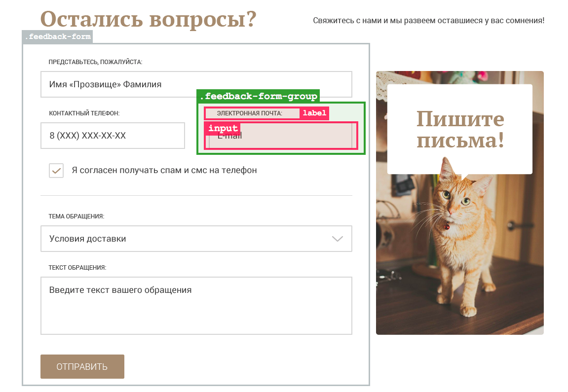This screenshot has height=392, width=568.
Task: Toggle the spam and SMS consent checkbox
Action: 56,171
